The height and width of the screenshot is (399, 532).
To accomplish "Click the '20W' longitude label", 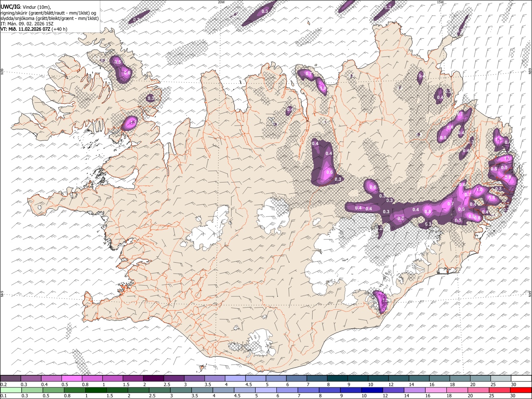I will [x=221, y=2].
